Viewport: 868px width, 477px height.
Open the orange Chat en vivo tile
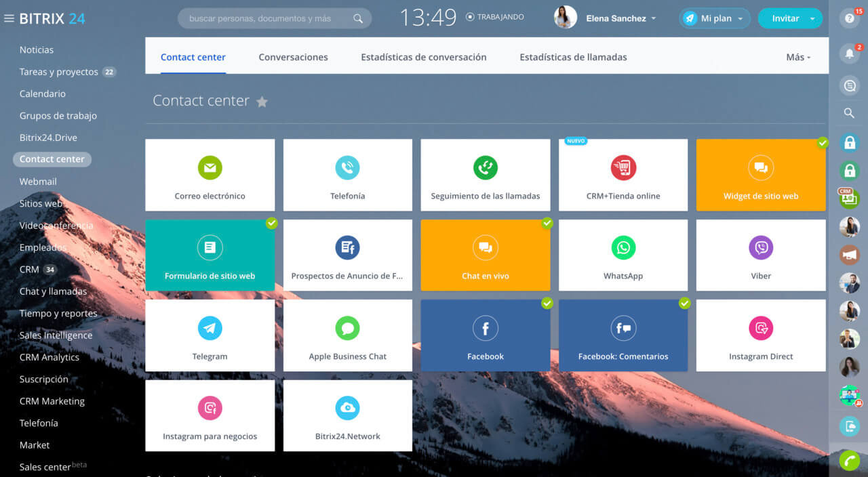point(485,255)
